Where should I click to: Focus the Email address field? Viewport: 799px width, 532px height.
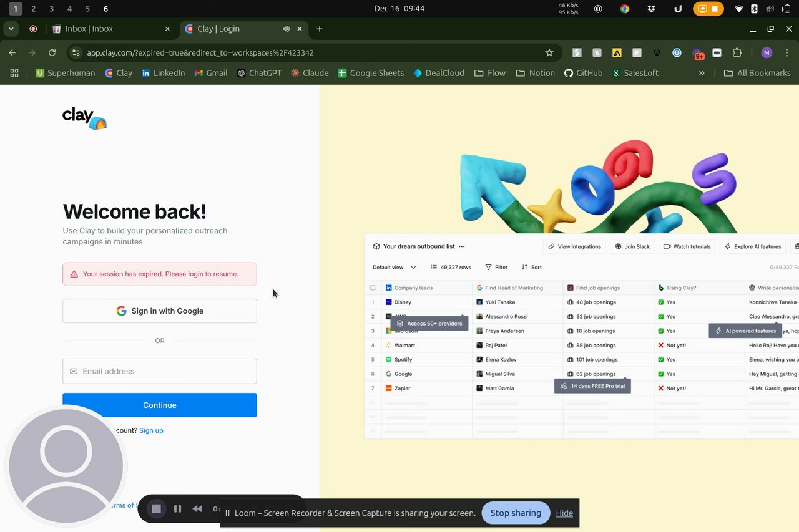(x=160, y=371)
